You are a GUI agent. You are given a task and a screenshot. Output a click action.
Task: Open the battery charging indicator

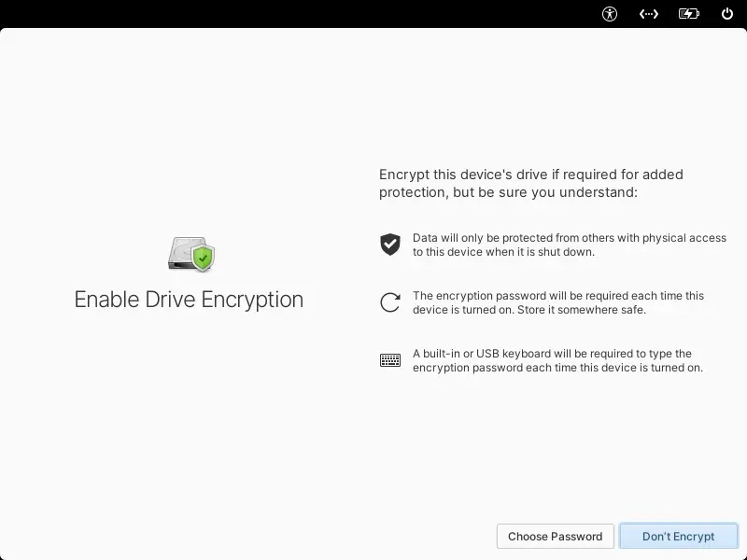tap(689, 14)
